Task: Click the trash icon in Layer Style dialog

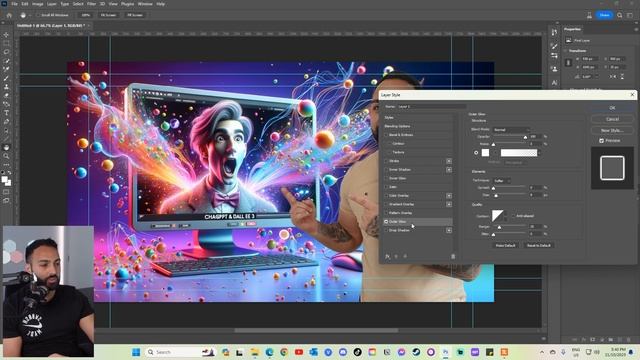Action: tap(453, 256)
